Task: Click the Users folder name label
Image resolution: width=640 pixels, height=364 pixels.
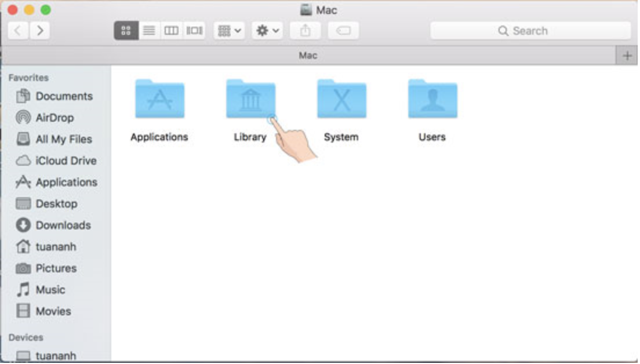Action: click(432, 137)
